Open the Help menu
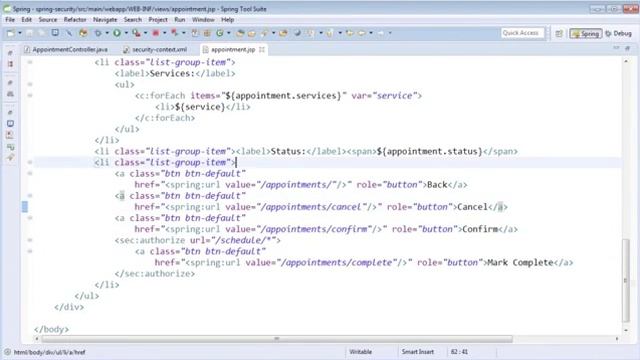The image size is (640, 360). (227, 20)
